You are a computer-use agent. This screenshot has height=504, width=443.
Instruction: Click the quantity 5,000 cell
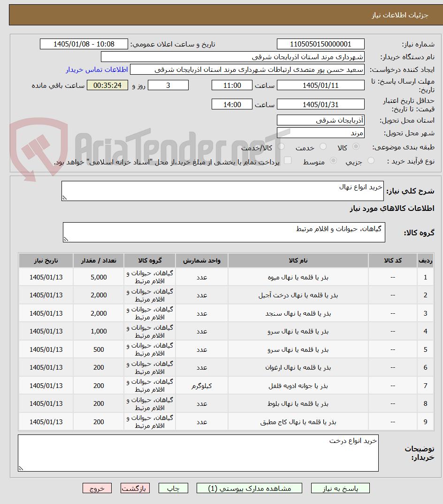click(99, 277)
